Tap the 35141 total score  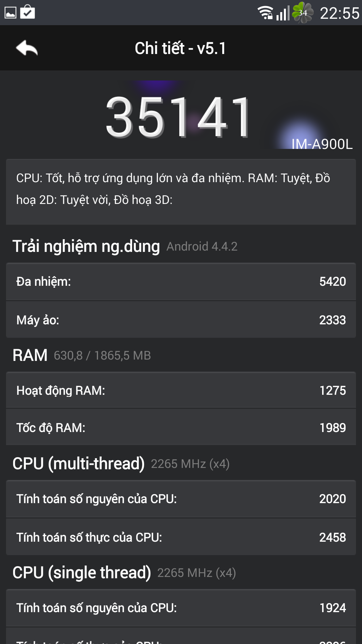pos(178,117)
